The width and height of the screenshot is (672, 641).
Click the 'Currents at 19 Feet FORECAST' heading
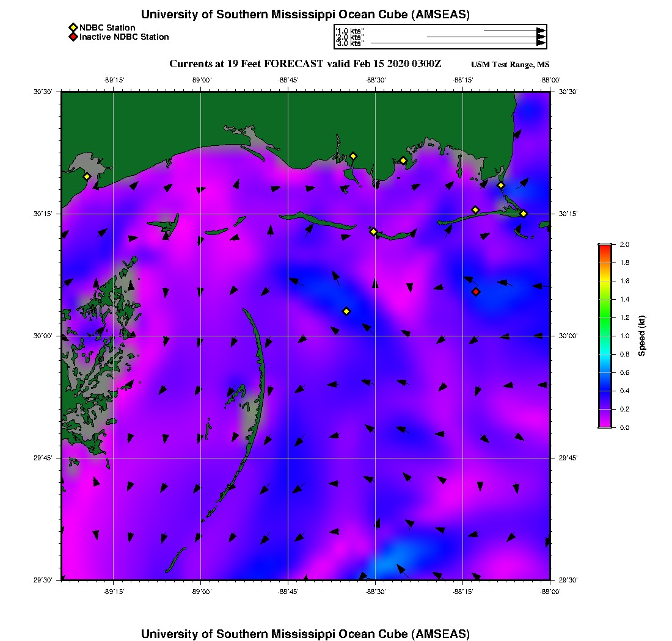coord(305,64)
